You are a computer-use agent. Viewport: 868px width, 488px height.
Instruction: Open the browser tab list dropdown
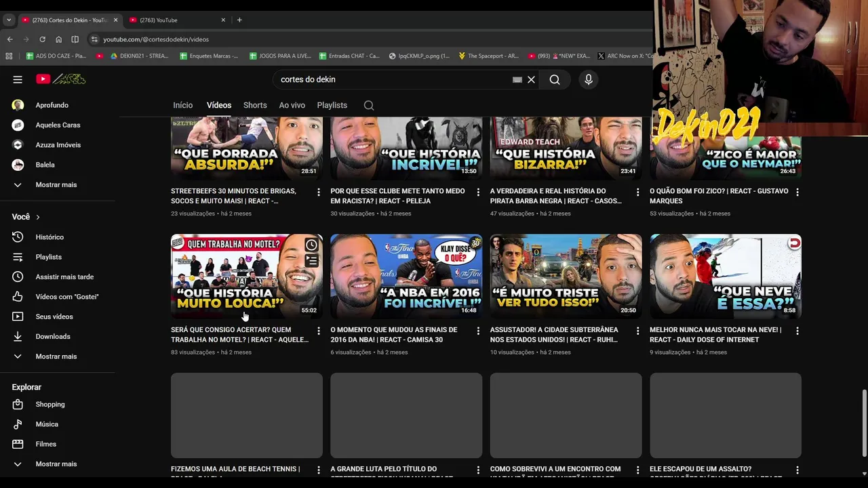[x=9, y=20]
